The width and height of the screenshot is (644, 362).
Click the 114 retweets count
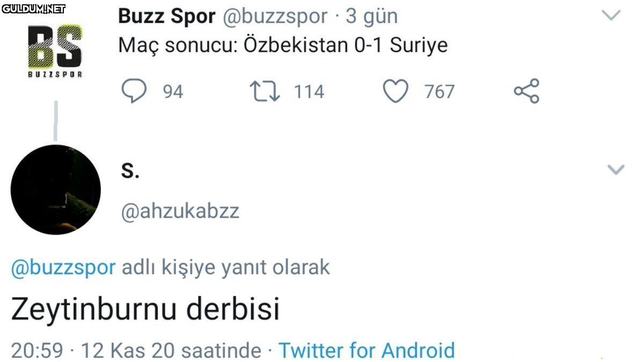tap(309, 92)
